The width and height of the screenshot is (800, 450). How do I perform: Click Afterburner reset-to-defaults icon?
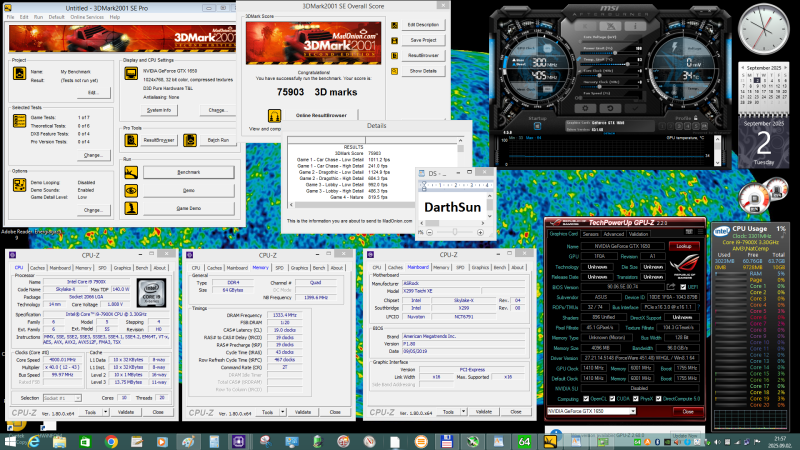610,108
